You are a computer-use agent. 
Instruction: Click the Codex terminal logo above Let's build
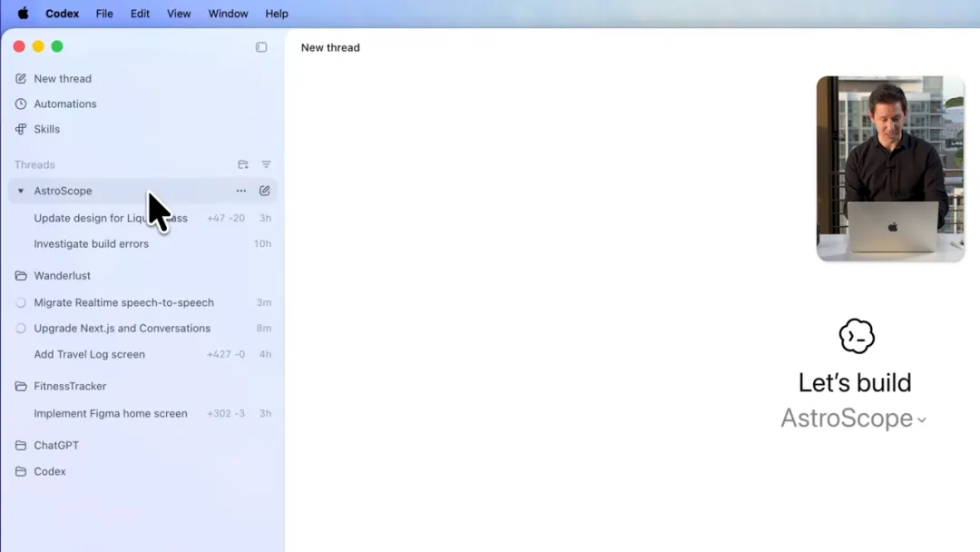tap(857, 336)
